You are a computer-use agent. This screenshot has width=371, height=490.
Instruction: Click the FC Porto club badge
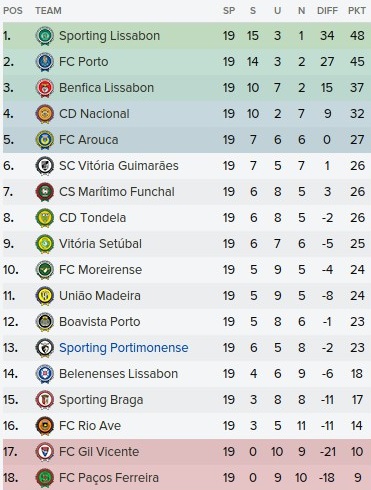coord(45,62)
